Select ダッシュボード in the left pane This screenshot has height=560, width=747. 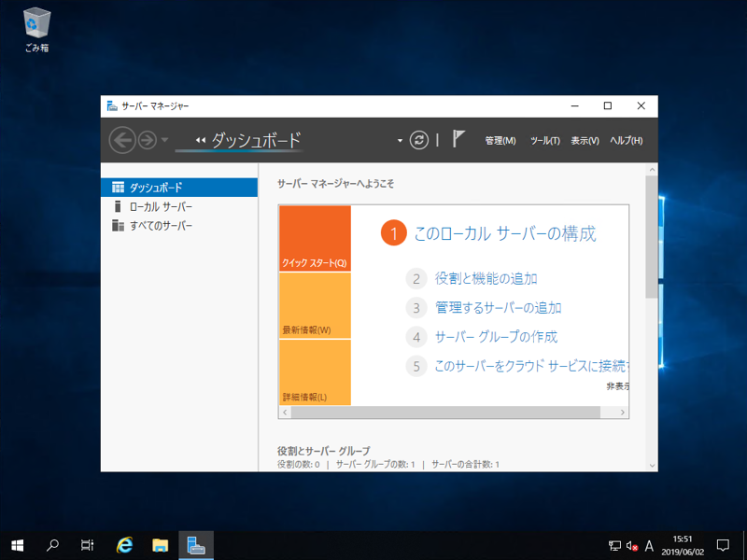point(179,188)
